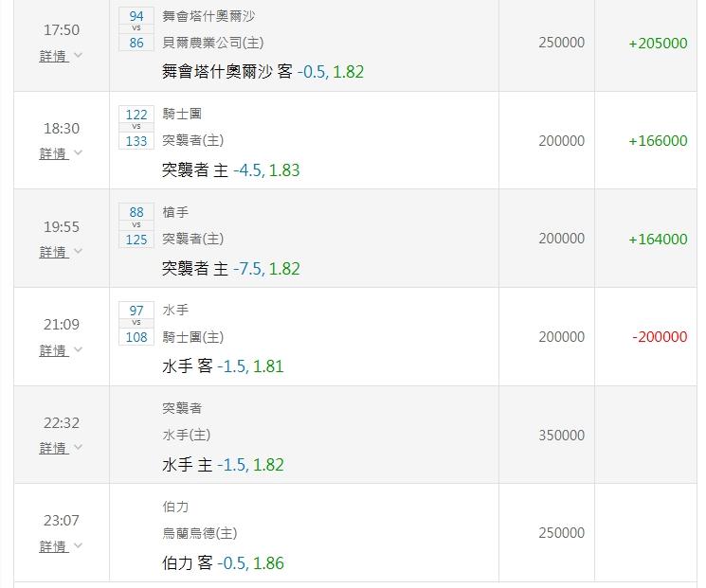Click the 97 vs 108 score box
The image size is (706, 588).
136,324
